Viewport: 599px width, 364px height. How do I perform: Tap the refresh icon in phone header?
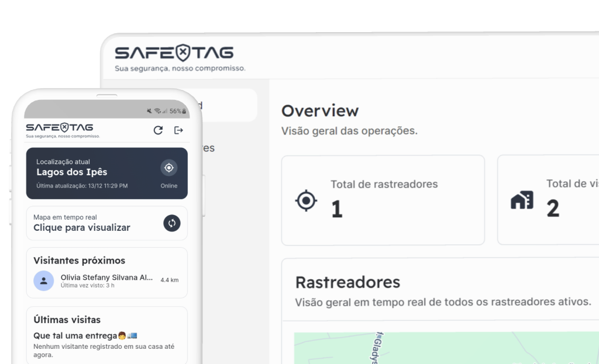click(158, 130)
